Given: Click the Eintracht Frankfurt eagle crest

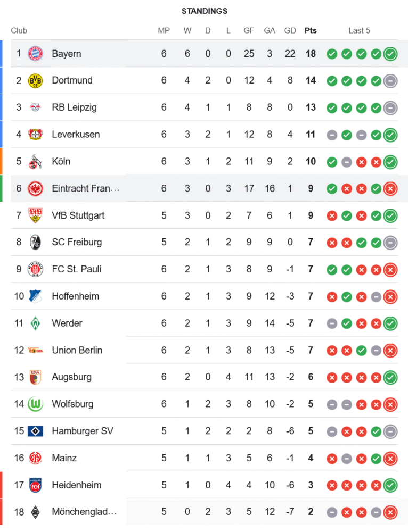Looking at the screenshot, I should 35,188.
